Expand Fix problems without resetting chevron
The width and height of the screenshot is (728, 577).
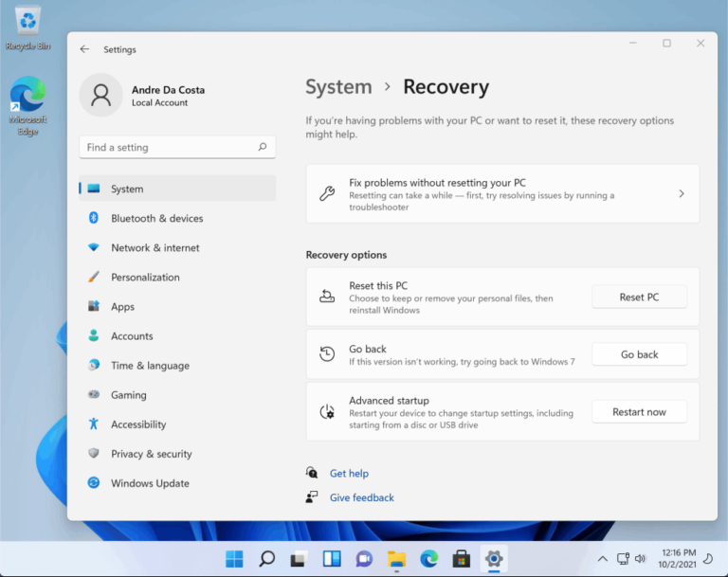[x=682, y=193]
